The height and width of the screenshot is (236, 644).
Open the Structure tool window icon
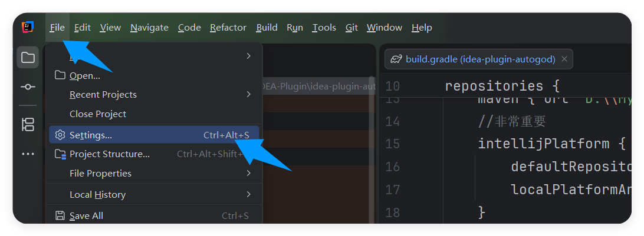28,124
